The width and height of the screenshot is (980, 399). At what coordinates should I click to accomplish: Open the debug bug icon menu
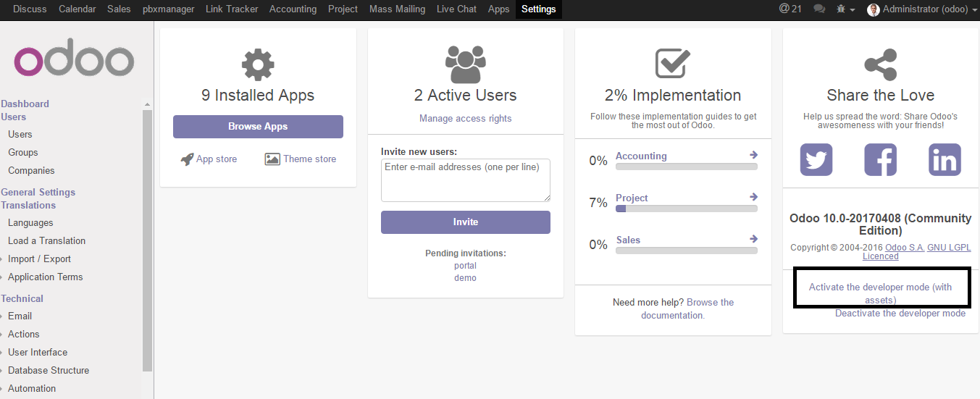pyautogui.click(x=845, y=9)
